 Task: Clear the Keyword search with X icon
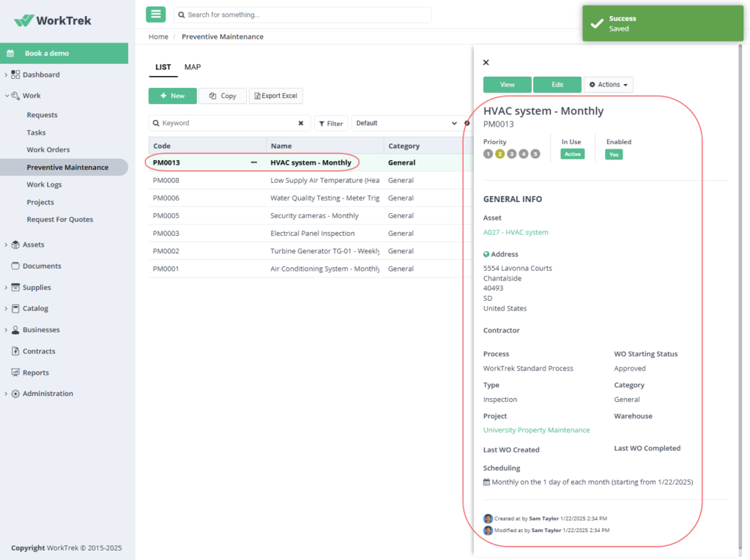[x=301, y=123]
